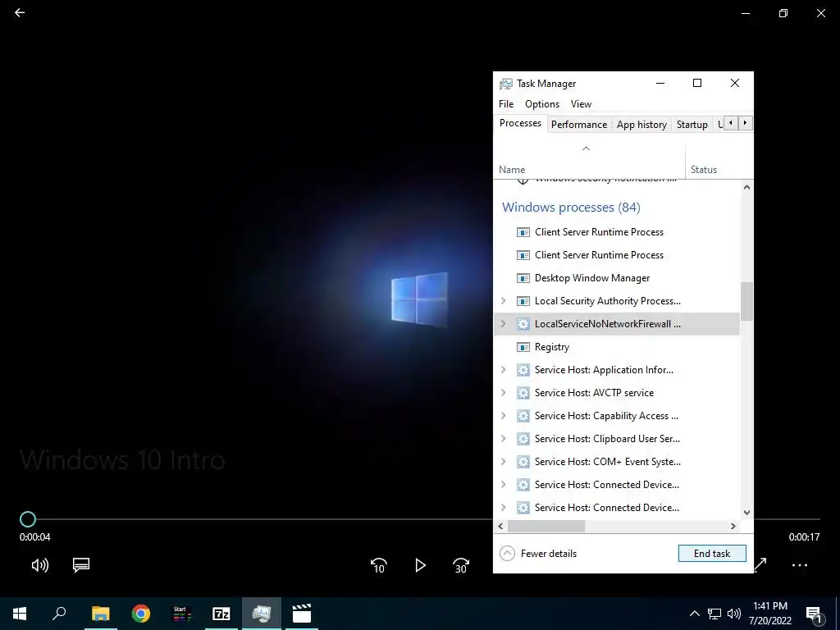Expand LocalServiceNoNetworkFirewall group
This screenshot has height=630, width=840.
(x=503, y=323)
